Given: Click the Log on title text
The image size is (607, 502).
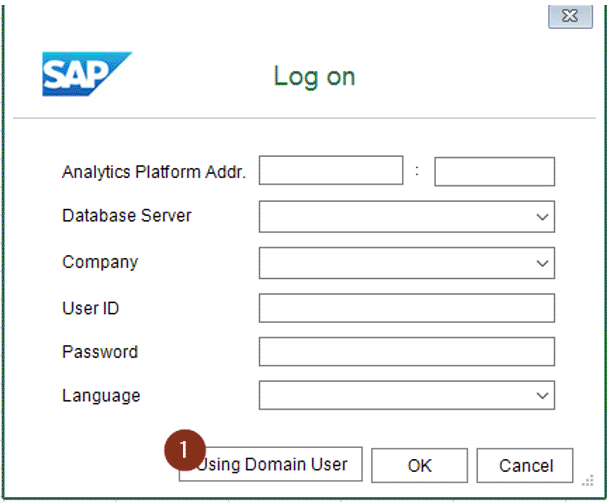Looking at the screenshot, I should (x=314, y=76).
